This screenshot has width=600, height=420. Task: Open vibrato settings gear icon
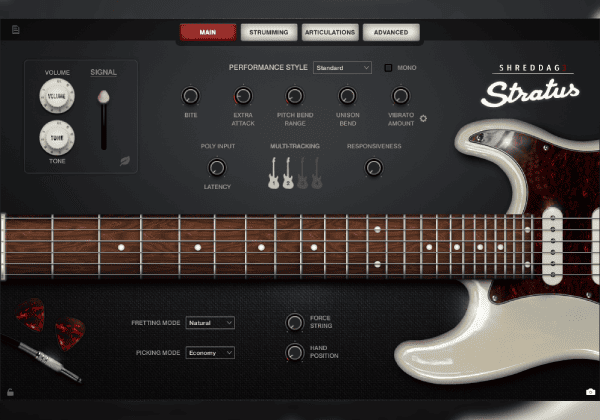pos(423,119)
